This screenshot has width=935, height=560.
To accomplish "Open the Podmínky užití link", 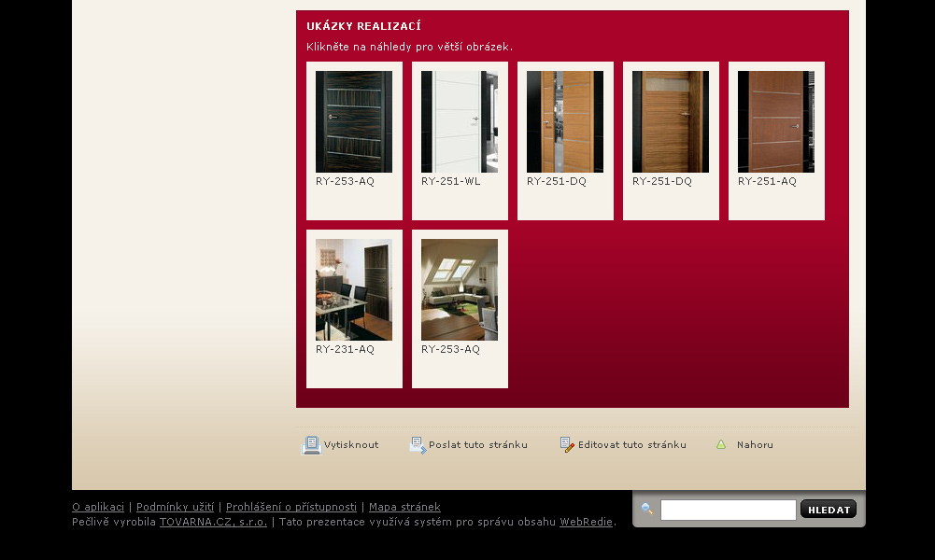I will 176,507.
